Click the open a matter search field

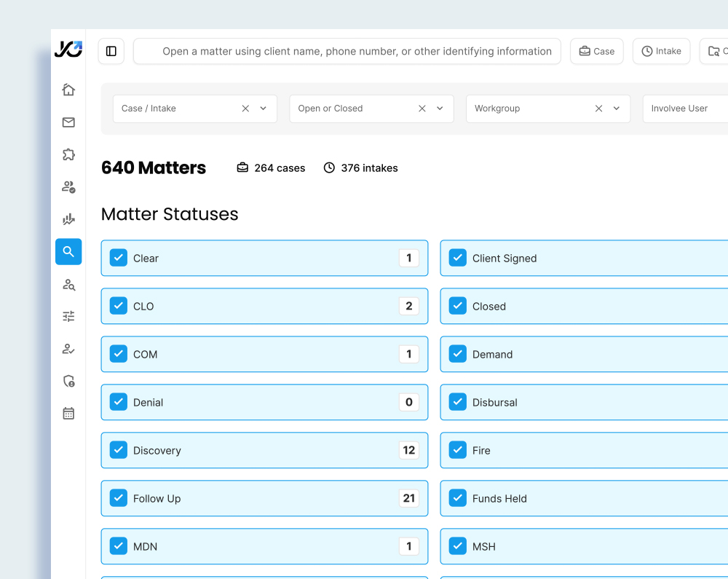pyautogui.click(x=347, y=51)
